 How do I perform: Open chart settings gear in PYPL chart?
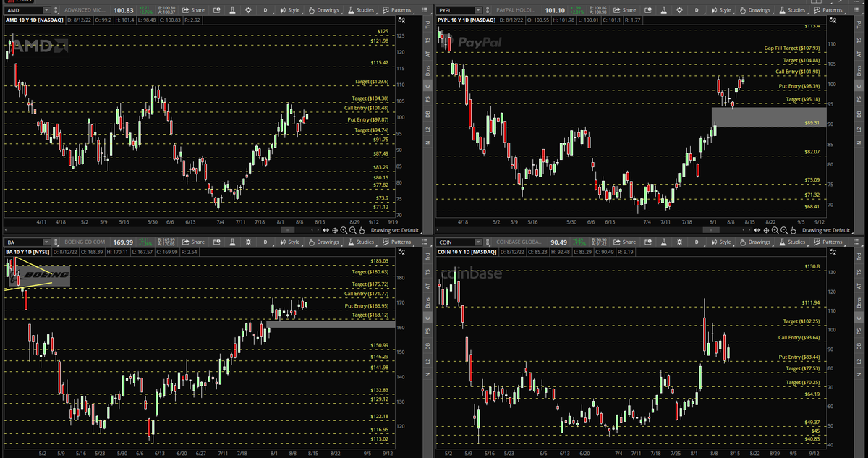click(680, 10)
